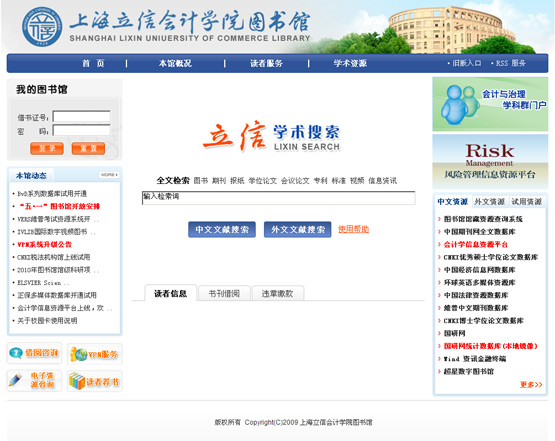Open 学术资源 navigation menu
The width and height of the screenshot is (555, 441).
[350, 63]
